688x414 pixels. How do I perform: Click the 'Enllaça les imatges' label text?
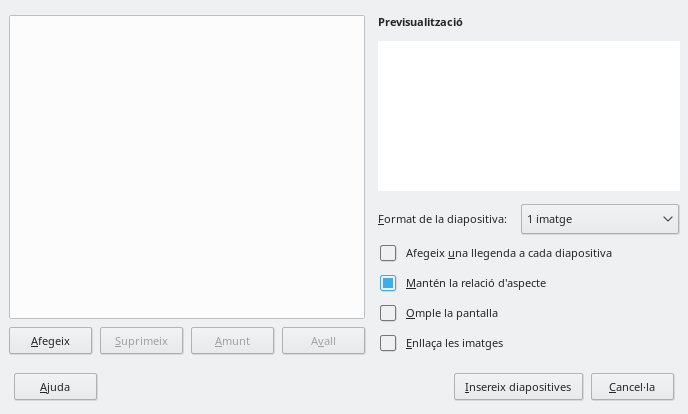(454, 343)
